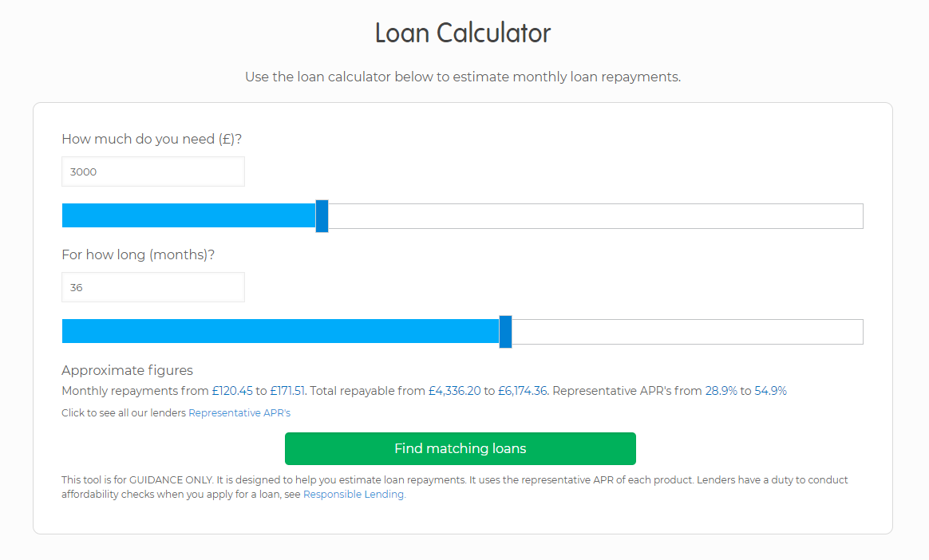This screenshot has height=560, width=929.
Task: Click the loan amount slider handle
Action: [322, 216]
